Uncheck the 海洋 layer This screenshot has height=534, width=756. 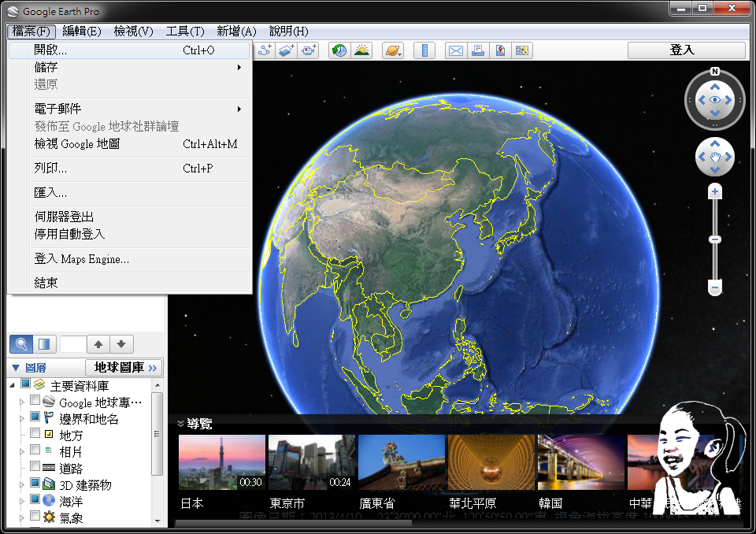coord(35,499)
